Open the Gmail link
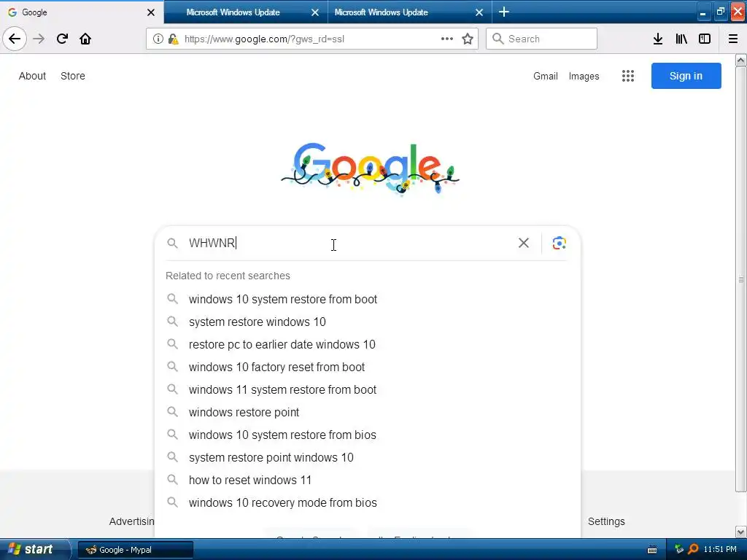 (x=546, y=76)
